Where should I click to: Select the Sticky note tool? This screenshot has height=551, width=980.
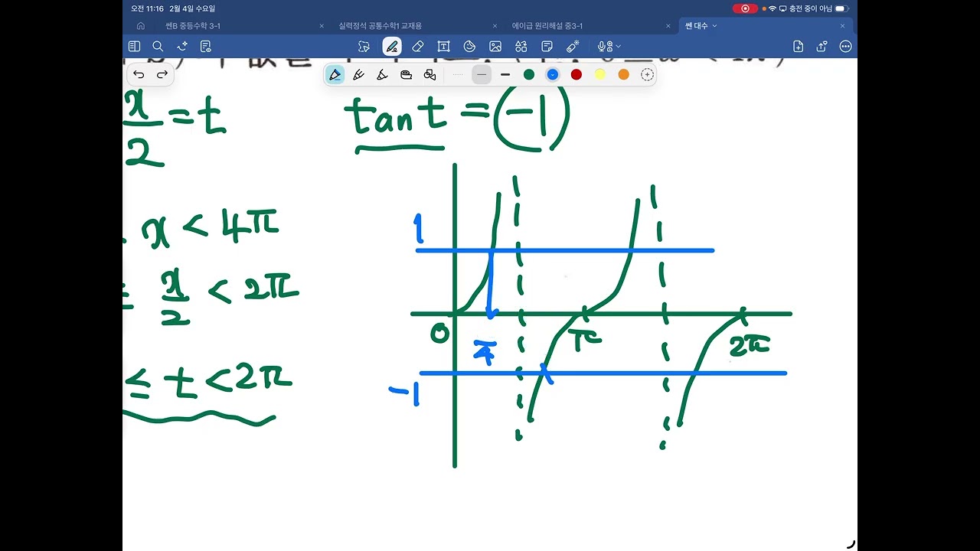point(547,46)
